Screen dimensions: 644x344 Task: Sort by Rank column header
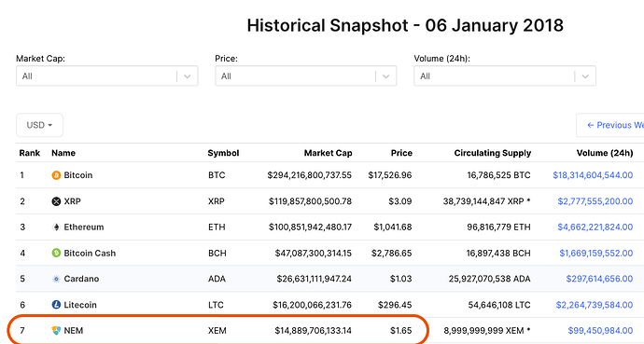(x=30, y=153)
